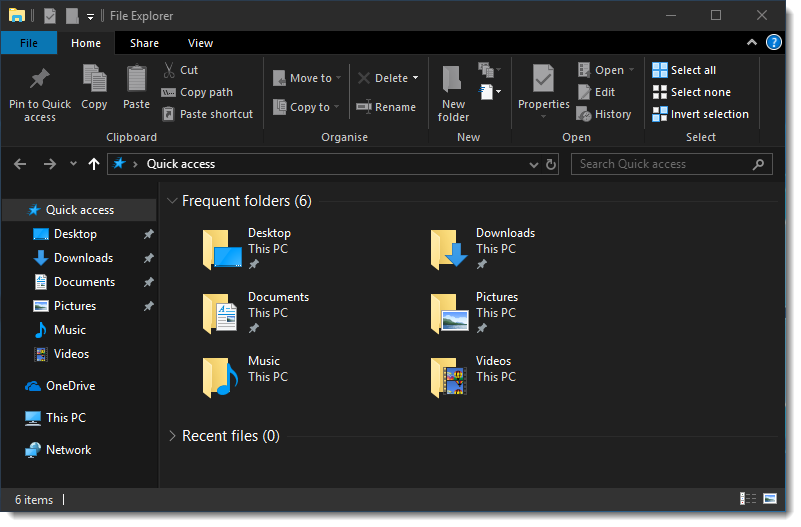Switch to Details view in status bar
The height and width of the screenshot is (527, 801).
click(748, 499)
